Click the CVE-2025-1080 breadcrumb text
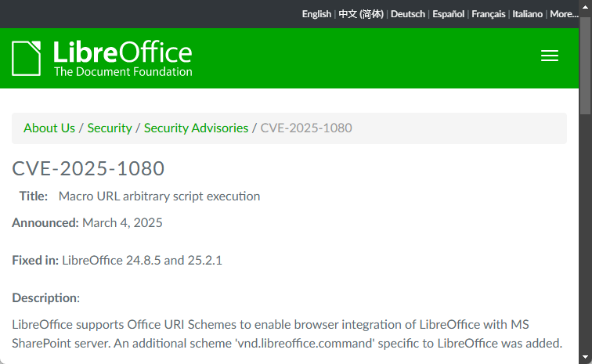The width and height of the screenshot is (592, 364). (x=306, y=128)
